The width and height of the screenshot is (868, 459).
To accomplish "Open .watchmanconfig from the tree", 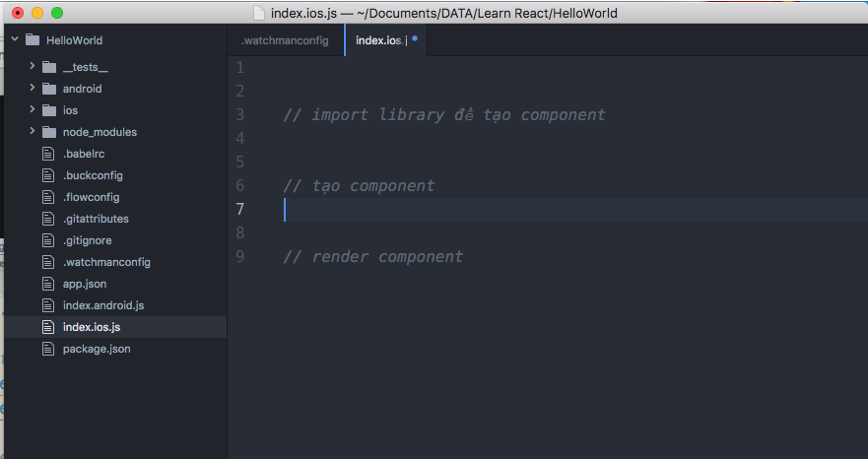I will click(x=106, y=262).
